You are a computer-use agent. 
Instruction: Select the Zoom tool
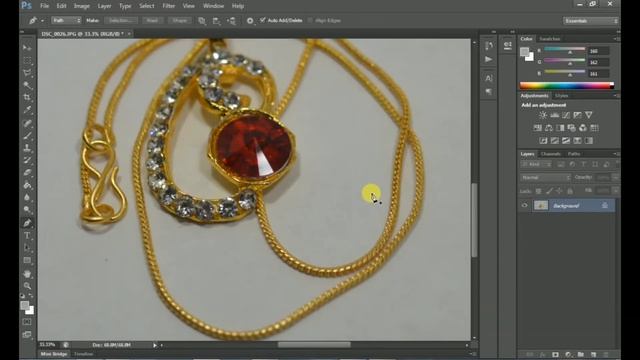tap(27, 286)
